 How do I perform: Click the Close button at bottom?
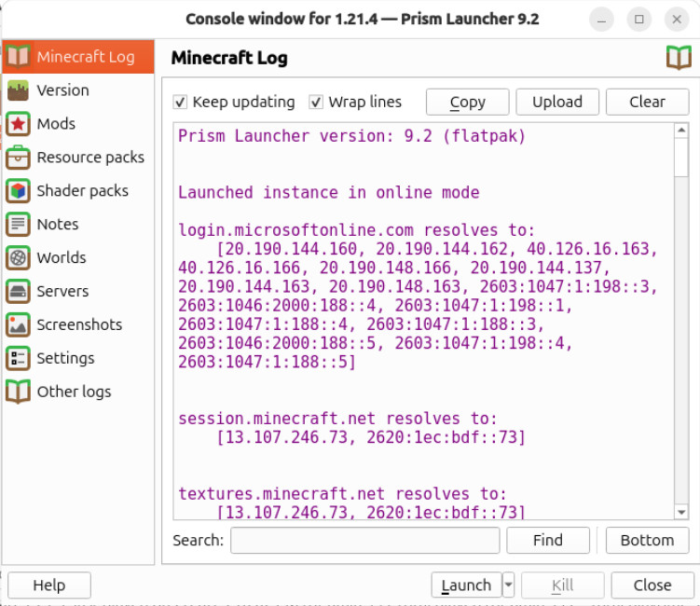click(x=652, y=585)
